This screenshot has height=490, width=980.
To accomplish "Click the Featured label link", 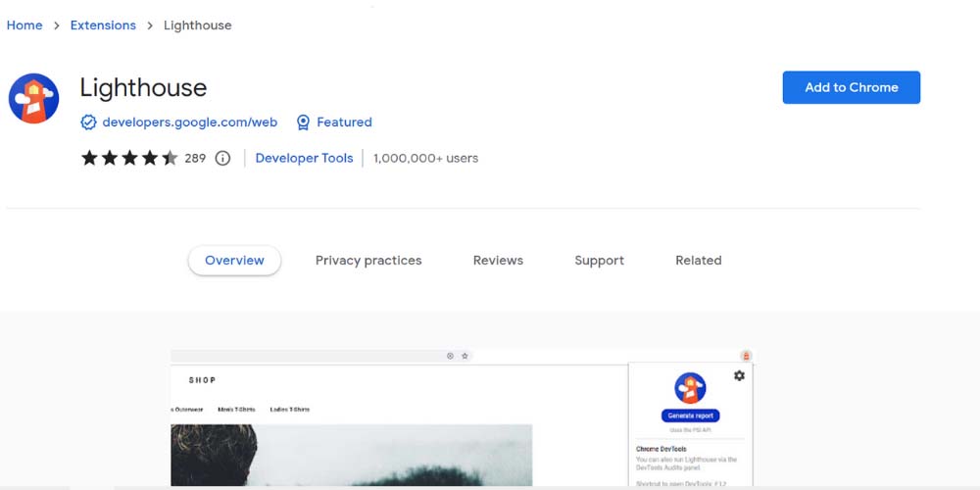I will [344, 122].
